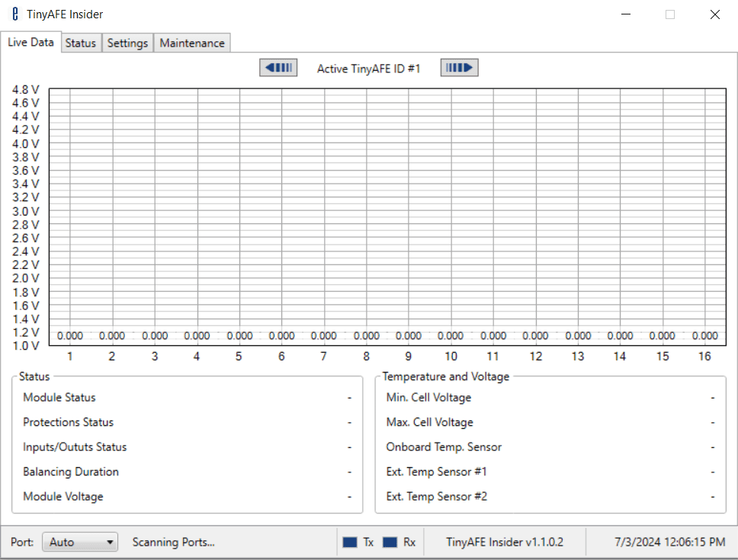Click the TinyAFE Insider app icon
Image resolution: width=738 pixels, height=560 pixels.
[15, 14]
